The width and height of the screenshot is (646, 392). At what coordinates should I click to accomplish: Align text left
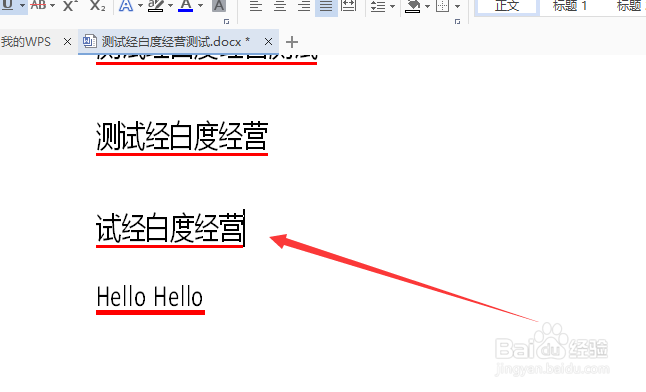pos(256,6)
